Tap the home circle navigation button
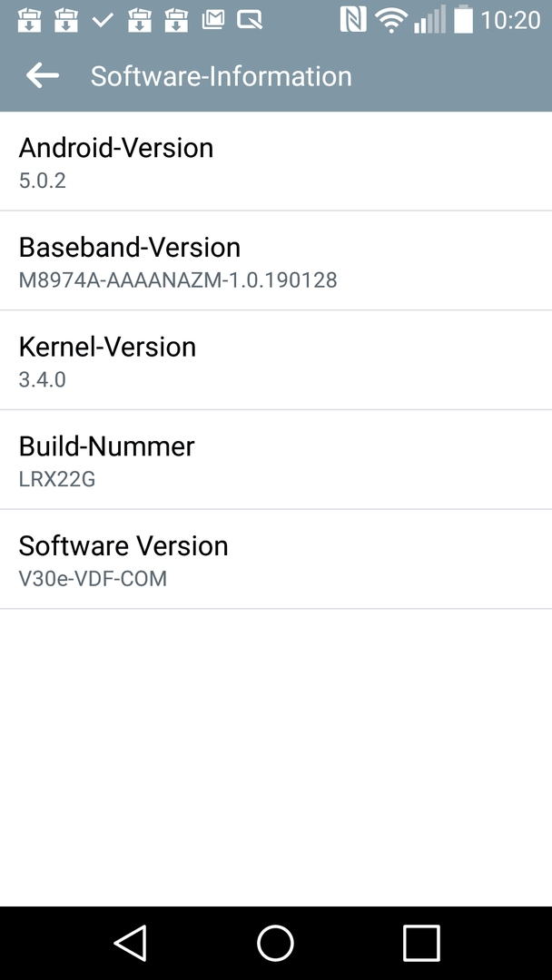552x980 pixels. 275,943
